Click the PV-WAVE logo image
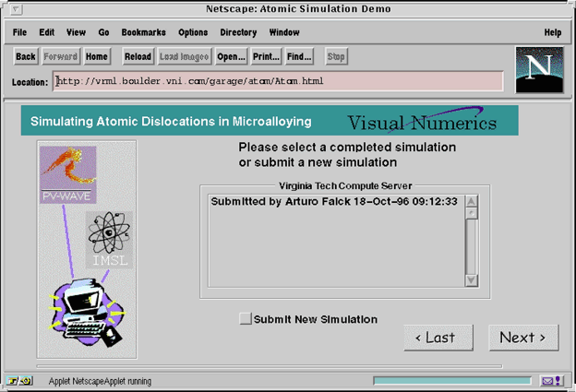The width and height of the screenshot is (576, 392). [68, 174]
